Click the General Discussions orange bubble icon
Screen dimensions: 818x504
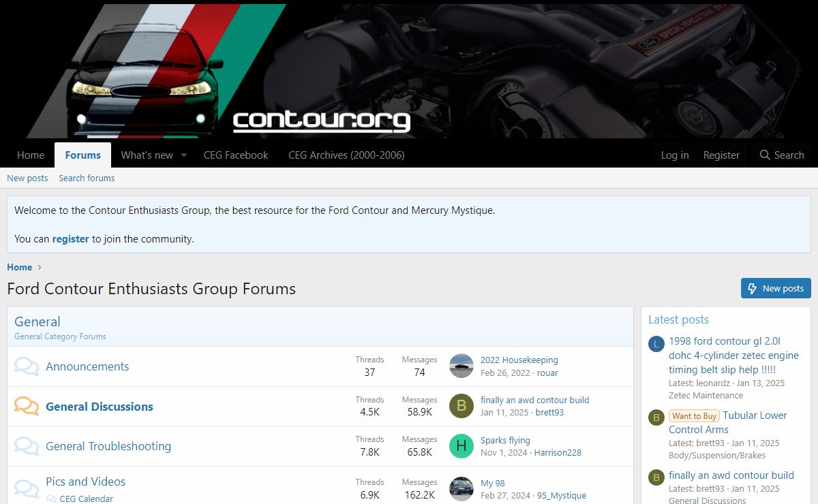27,407
